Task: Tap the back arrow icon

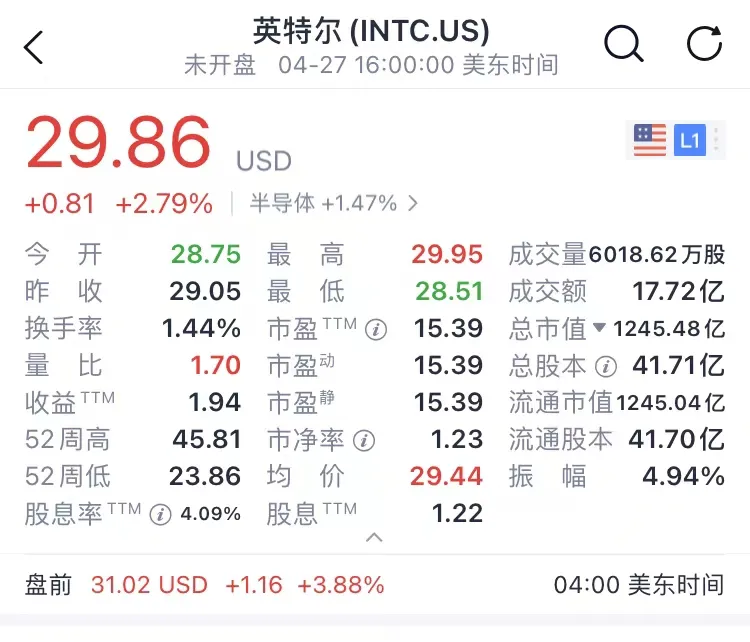Action: point(33,47)
